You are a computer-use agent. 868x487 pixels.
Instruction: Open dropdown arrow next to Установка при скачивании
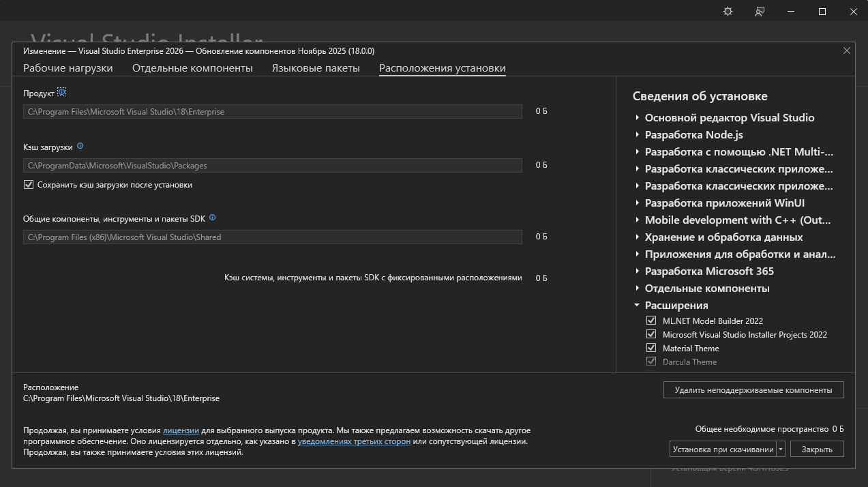(781, 449)
